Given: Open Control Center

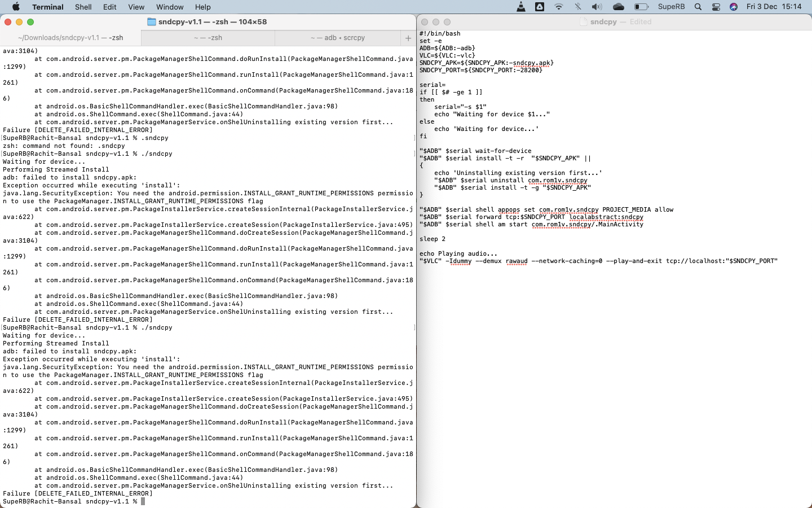Looking at the screenshot, I should [717, 7].
